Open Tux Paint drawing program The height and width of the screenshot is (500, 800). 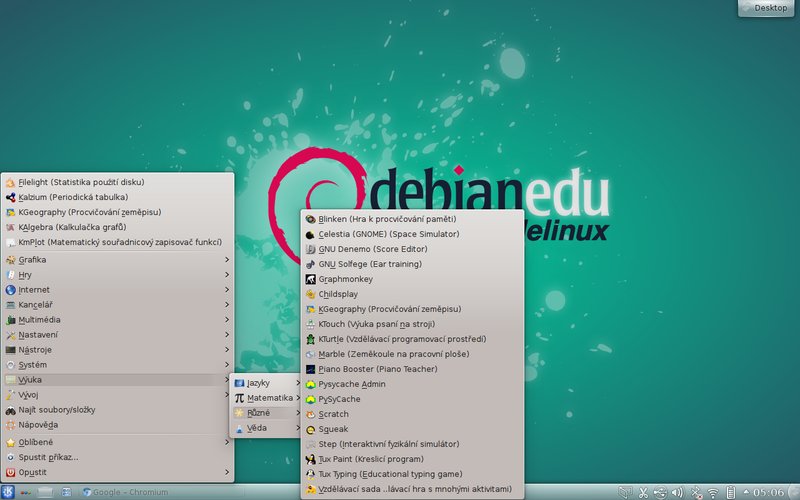pyautogui.click(x=412, y=459)
